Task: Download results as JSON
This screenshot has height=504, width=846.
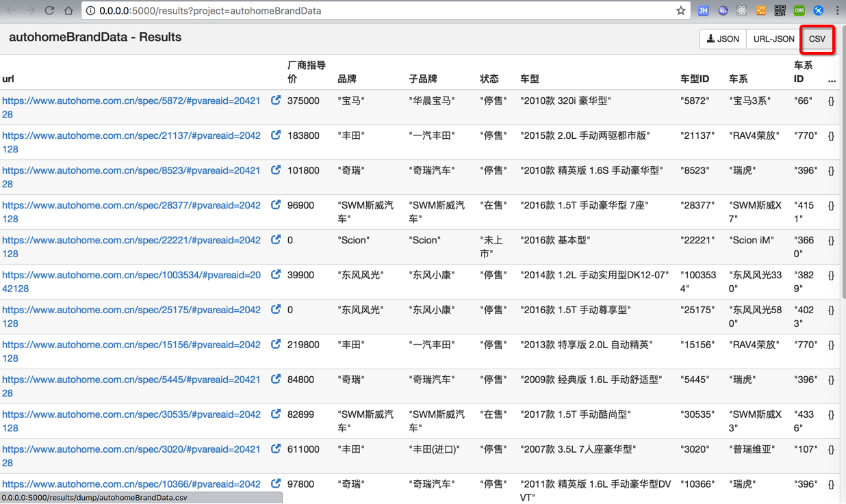Action: pos(723,39)
